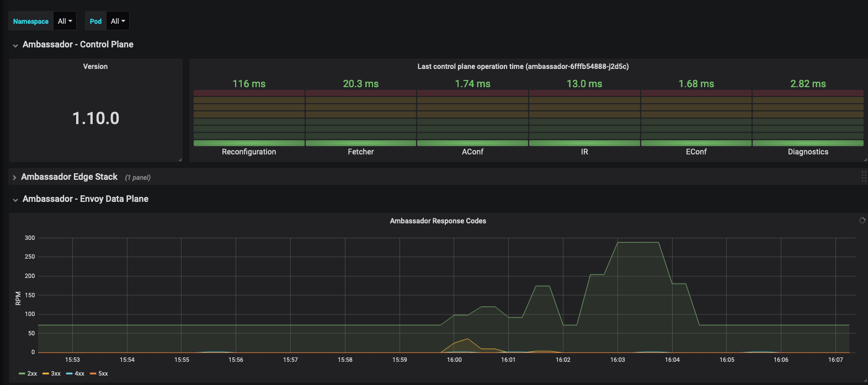Click the RPM axis label
868x385 pixels.
pyautogui.click(x=18, y=298)
